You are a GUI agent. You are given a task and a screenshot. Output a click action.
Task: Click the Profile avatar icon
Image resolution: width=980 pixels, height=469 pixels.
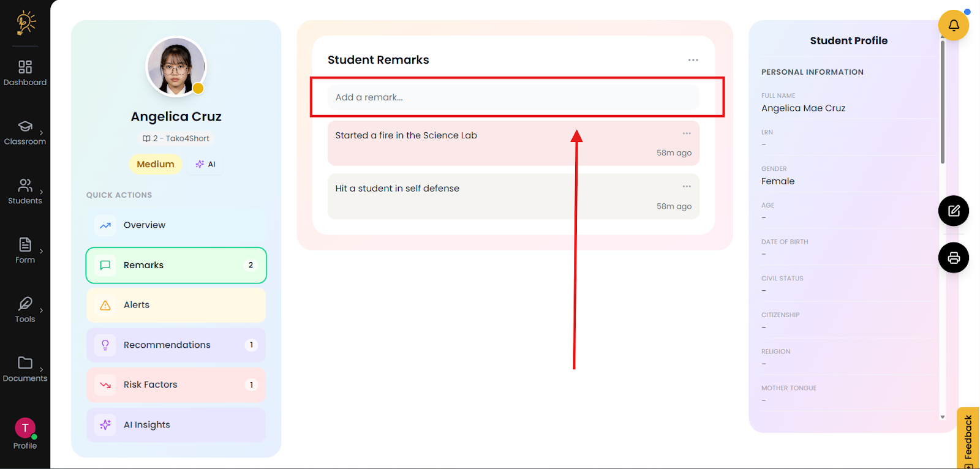[x=25, y=428]
